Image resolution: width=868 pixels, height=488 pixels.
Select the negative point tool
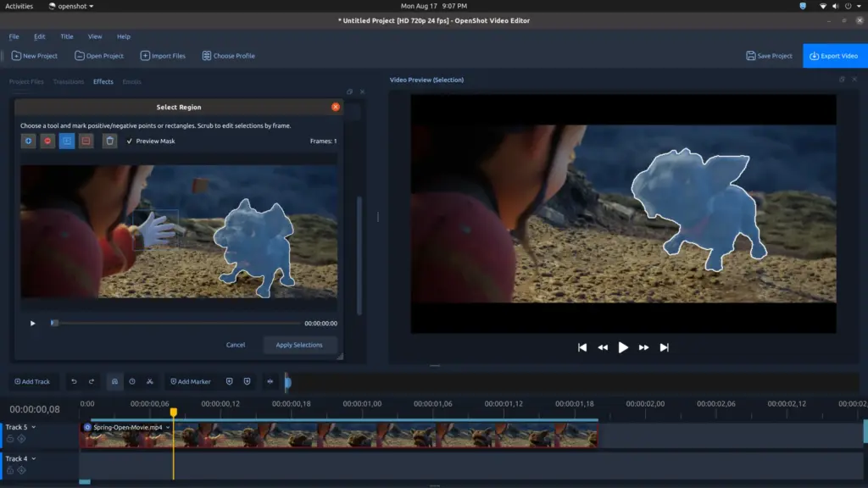click(x=47, y=141)
